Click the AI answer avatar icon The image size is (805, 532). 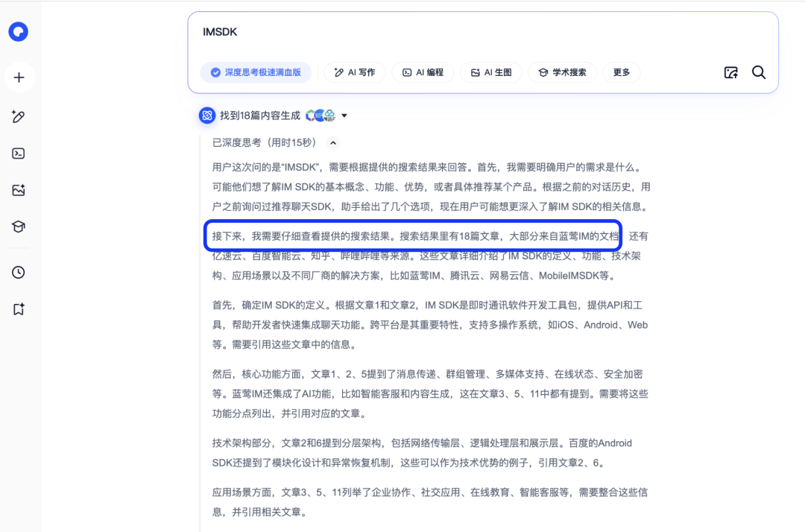[x=207, y=115]
